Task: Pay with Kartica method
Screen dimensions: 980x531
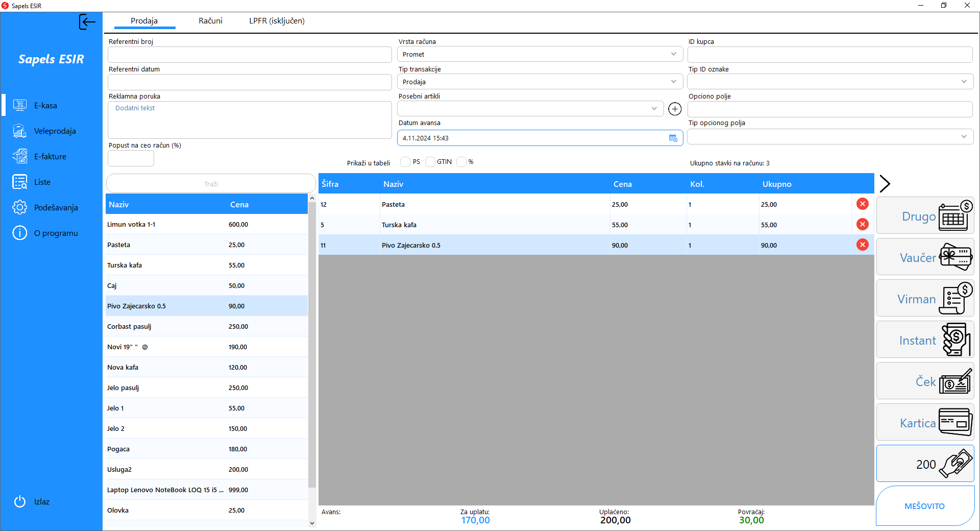Action: coord(925,422)
